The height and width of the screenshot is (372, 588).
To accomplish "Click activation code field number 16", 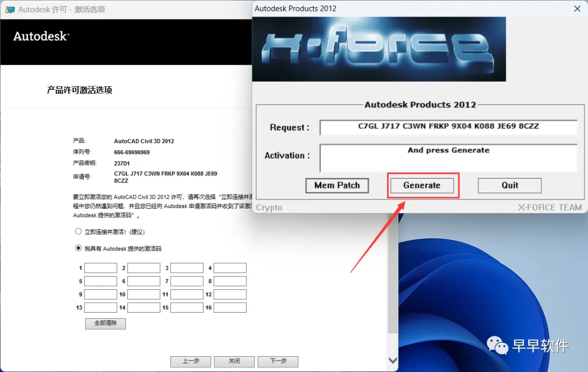I will point(230,308).
